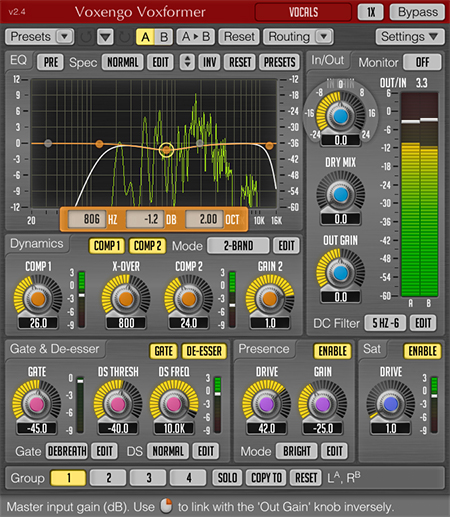
Task: Toggle the Sat ENABLE button
Action: pos(422,351)
